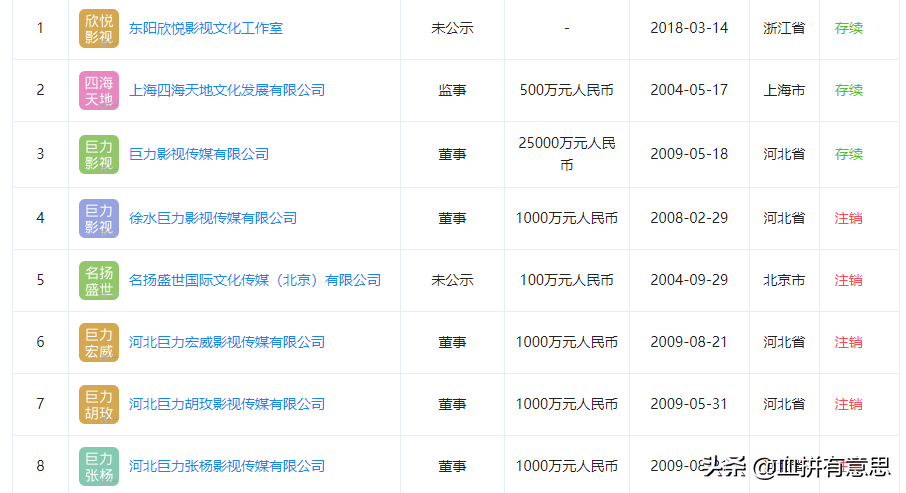Click row number 5 cell
The height and width of the screenshot is (493, 906).
pos(40,280)
